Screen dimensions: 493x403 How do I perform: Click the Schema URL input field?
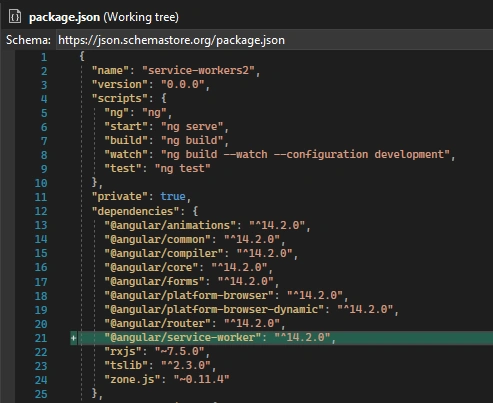[274, 40]
